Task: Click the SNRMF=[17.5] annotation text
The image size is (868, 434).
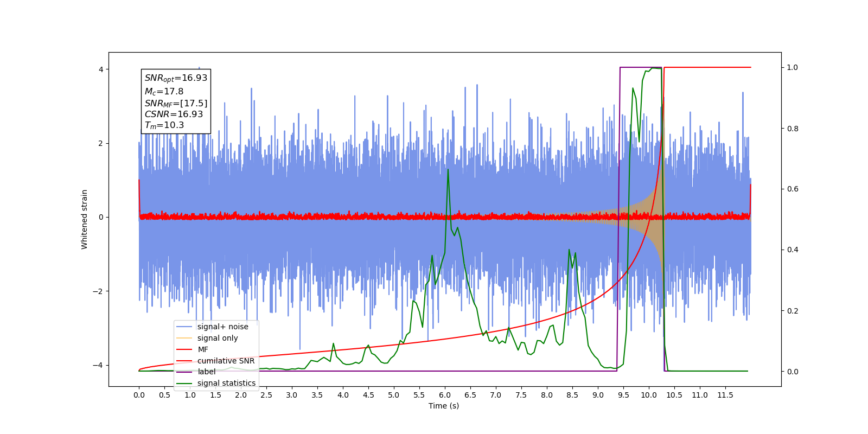Action: 176,103
